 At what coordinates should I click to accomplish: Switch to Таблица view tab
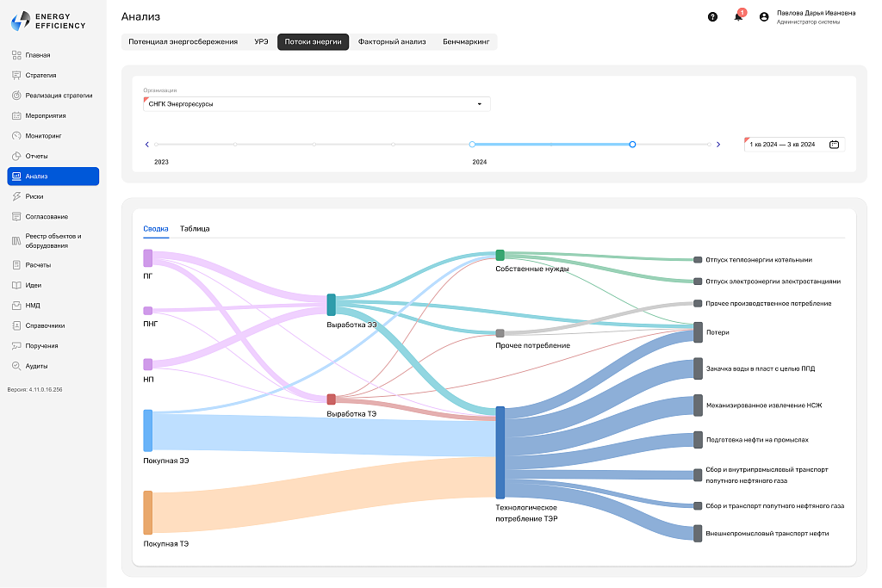tap(195, 229)
